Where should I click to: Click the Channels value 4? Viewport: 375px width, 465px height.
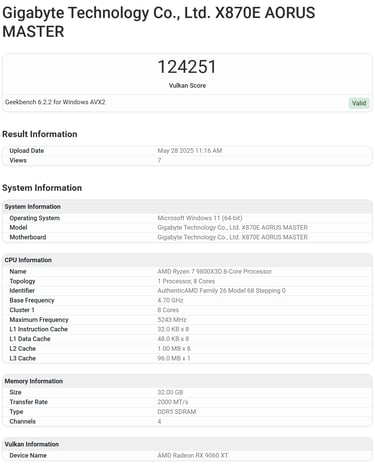click(x=159, y=421)
